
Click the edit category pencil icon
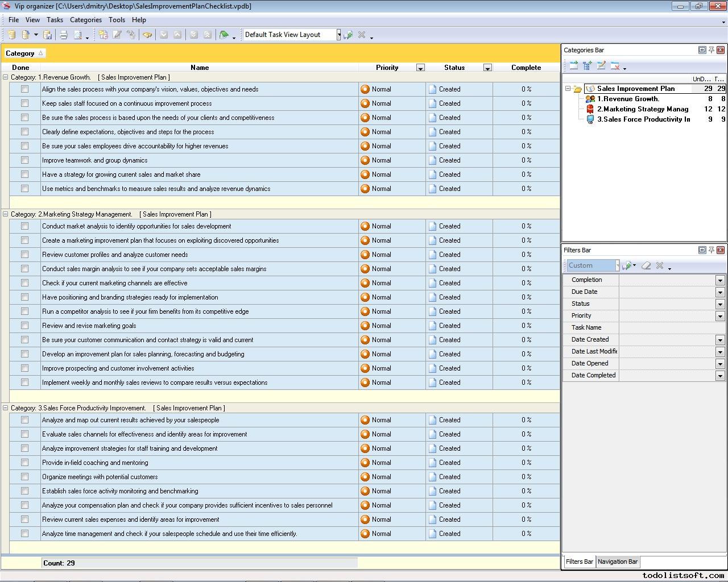click(601, 66)
